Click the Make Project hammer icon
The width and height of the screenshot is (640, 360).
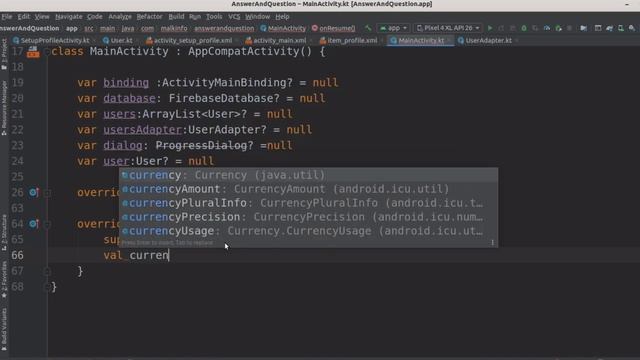pyautogui.click(x=368, y=28)
